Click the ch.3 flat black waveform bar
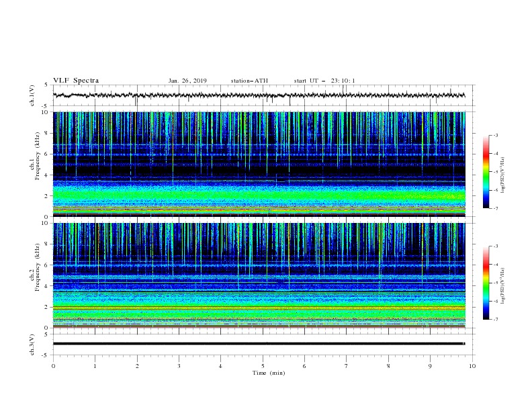 pos(259,344)
